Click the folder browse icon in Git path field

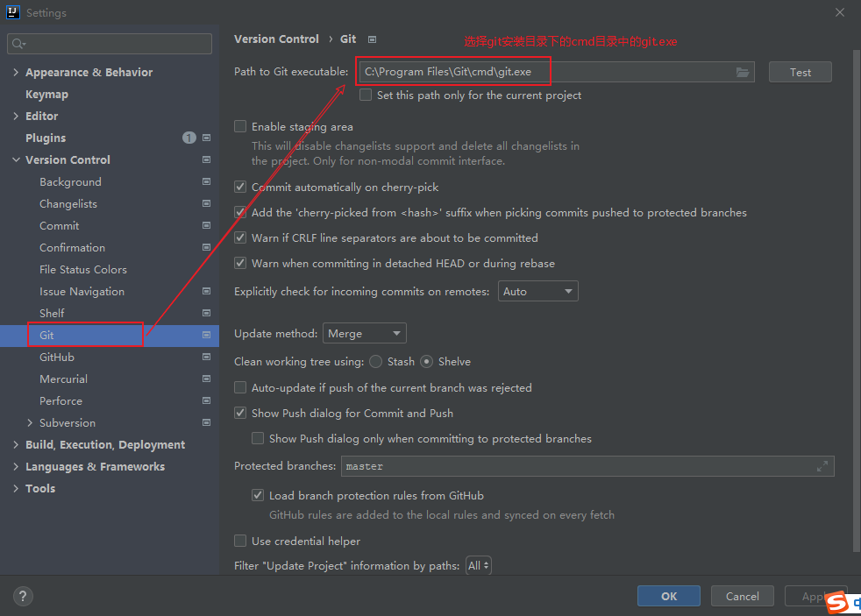[743, 72]
